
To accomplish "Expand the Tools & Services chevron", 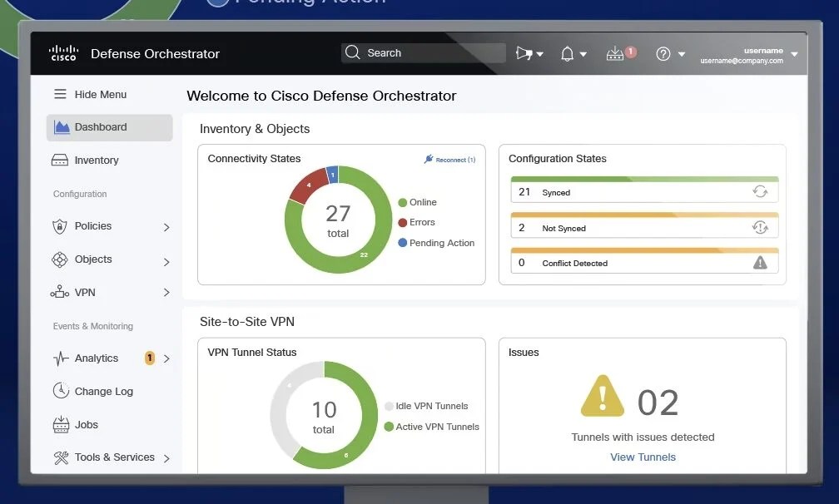I will 166,458.
